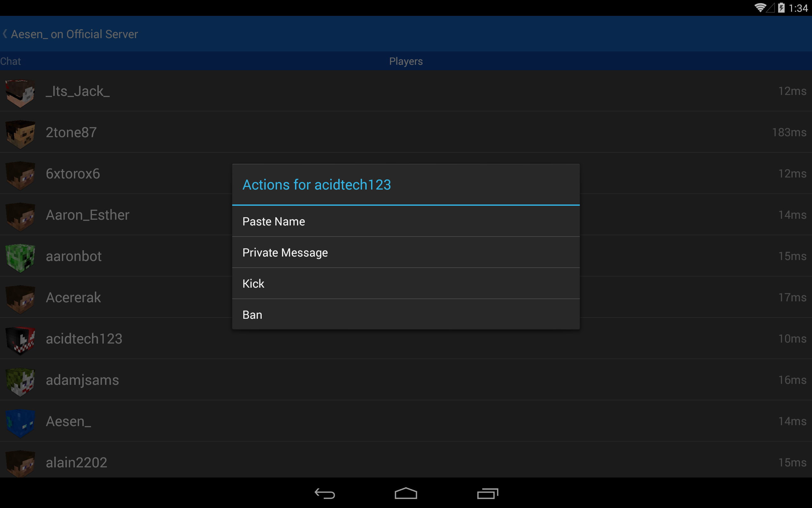Select player name aaronbot
This screenshot has height=508, width=812.
(74, 256)
